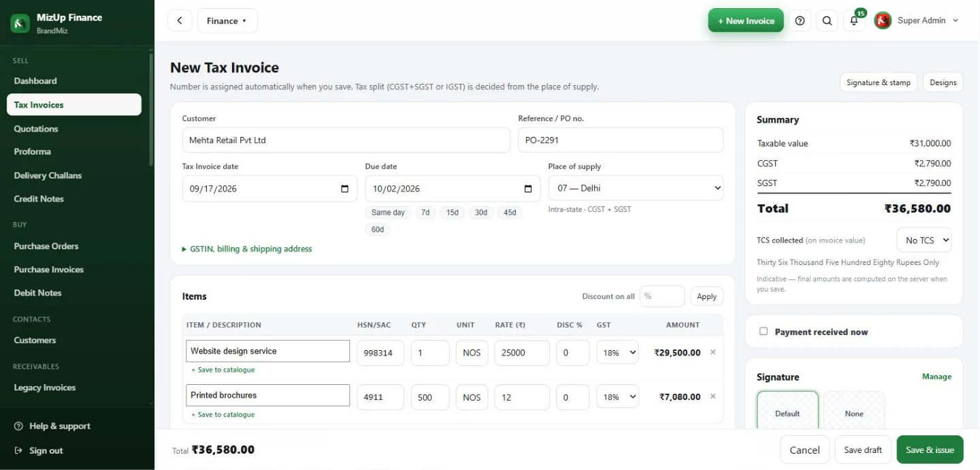
Task: Expand GSTIN, billing & shipping address
Action: [x=247, y=249]
